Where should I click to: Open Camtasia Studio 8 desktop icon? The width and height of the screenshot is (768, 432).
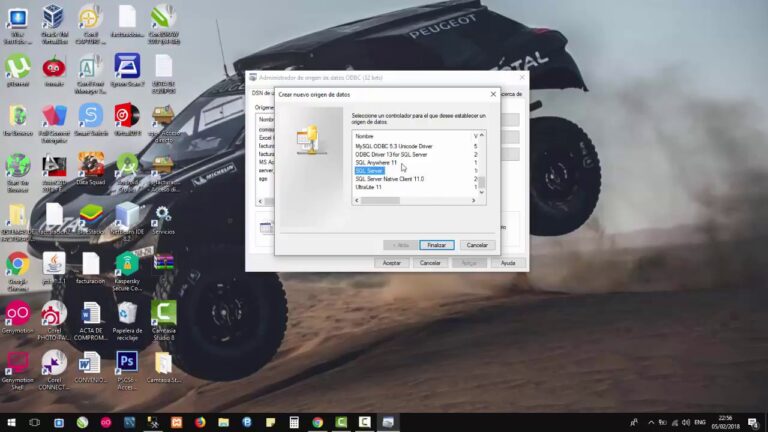[x=163, y=315]
